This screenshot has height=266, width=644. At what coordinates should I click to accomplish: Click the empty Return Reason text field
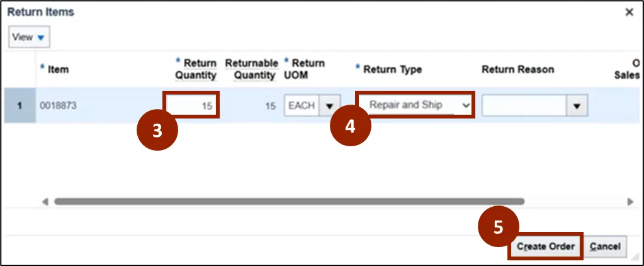click(x=523, y=106)
